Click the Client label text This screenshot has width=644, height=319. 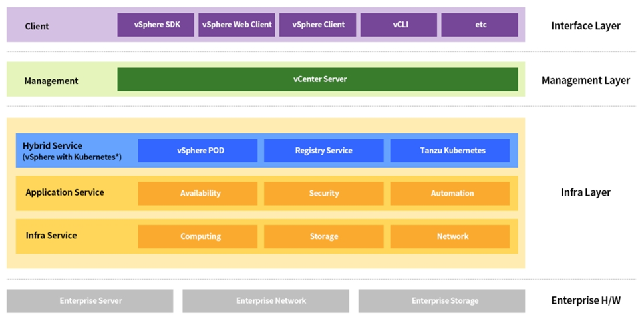click(x=37, y=27)
